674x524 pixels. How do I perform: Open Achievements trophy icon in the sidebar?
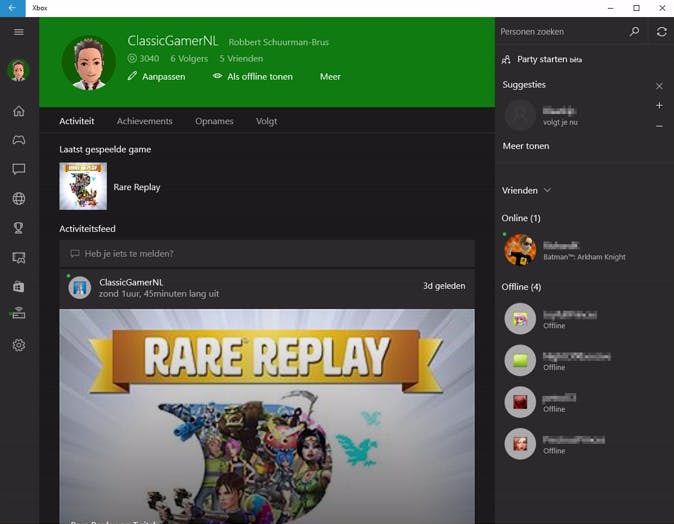pos(18,228)
